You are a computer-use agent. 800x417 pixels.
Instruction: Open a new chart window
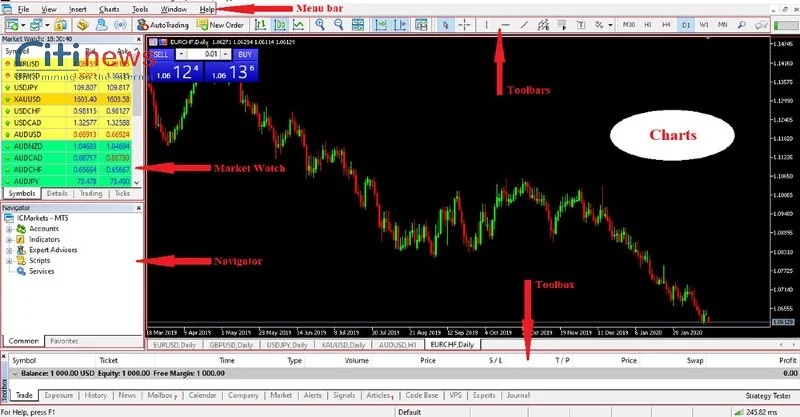click(x=13, y=24)
